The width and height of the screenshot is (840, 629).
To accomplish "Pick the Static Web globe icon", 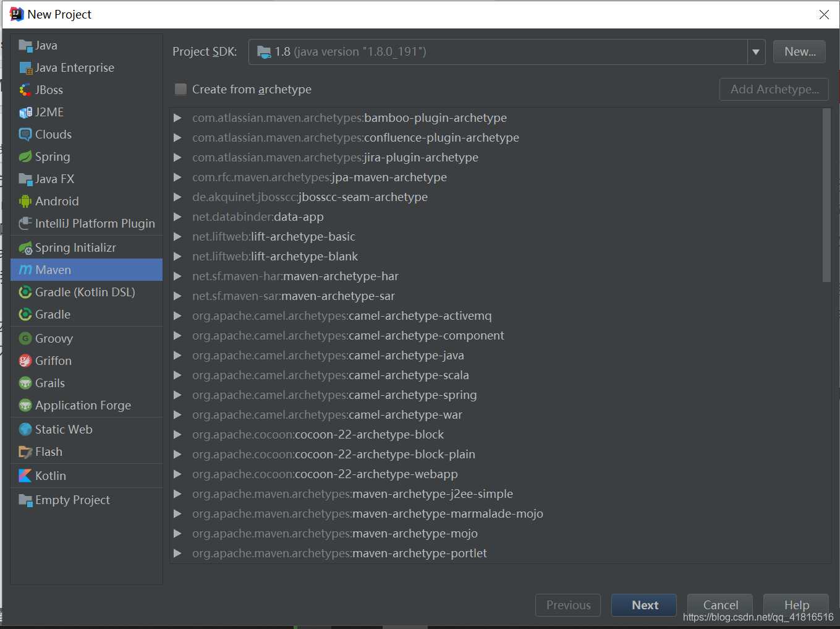I will (25, 429).
